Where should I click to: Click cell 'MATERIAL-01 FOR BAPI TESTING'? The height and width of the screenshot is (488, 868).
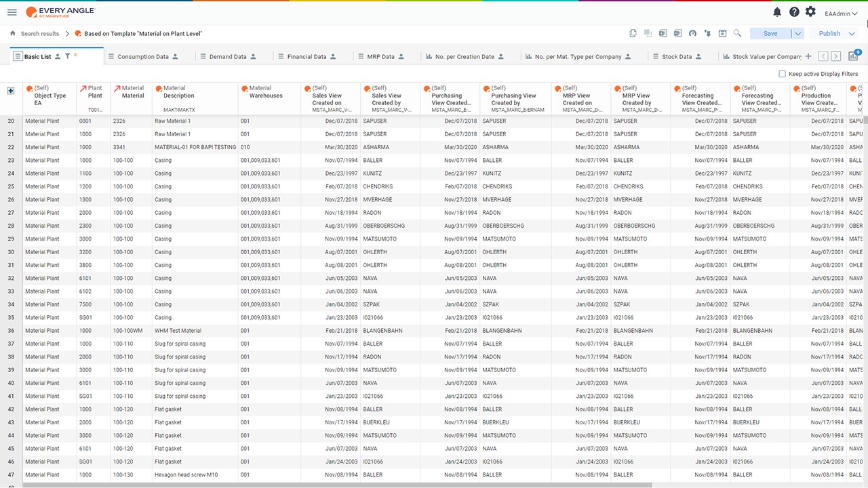coord(195,147)
